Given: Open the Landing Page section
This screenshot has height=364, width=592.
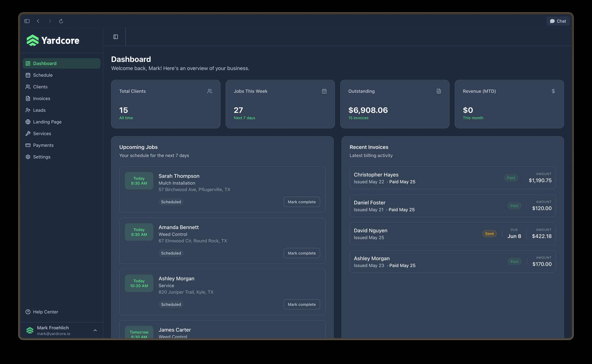Looking at the screenshot, I should click(62, 122).
